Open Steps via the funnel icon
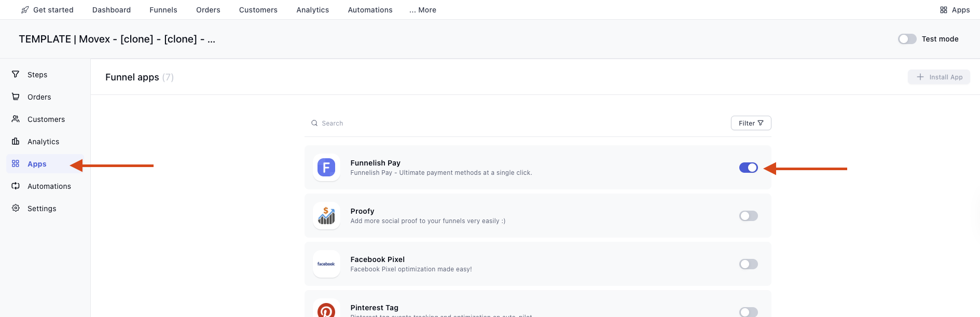The height and width of the screenshot is (317, 980). click(x=16, y=75)
